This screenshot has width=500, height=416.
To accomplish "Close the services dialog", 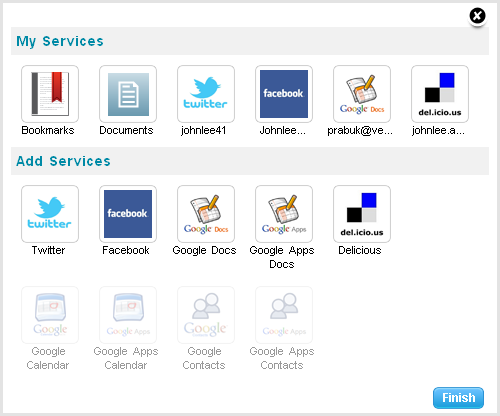I will point(477,16).
